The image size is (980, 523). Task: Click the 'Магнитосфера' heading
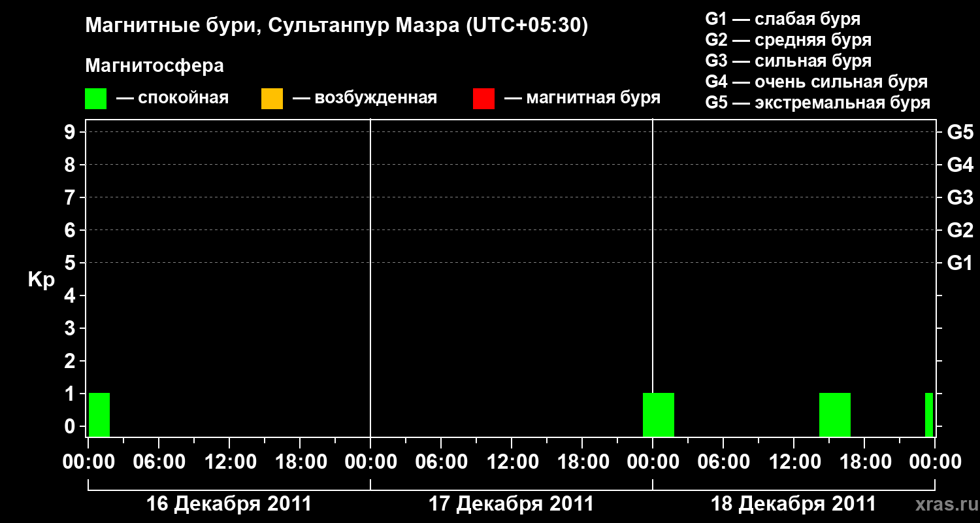coord(155,66)
